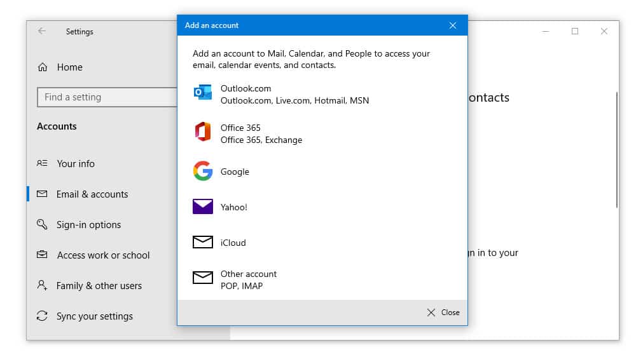Minimize the Settings window
Screen dimensions: 643x364
(x=546, y=31)
